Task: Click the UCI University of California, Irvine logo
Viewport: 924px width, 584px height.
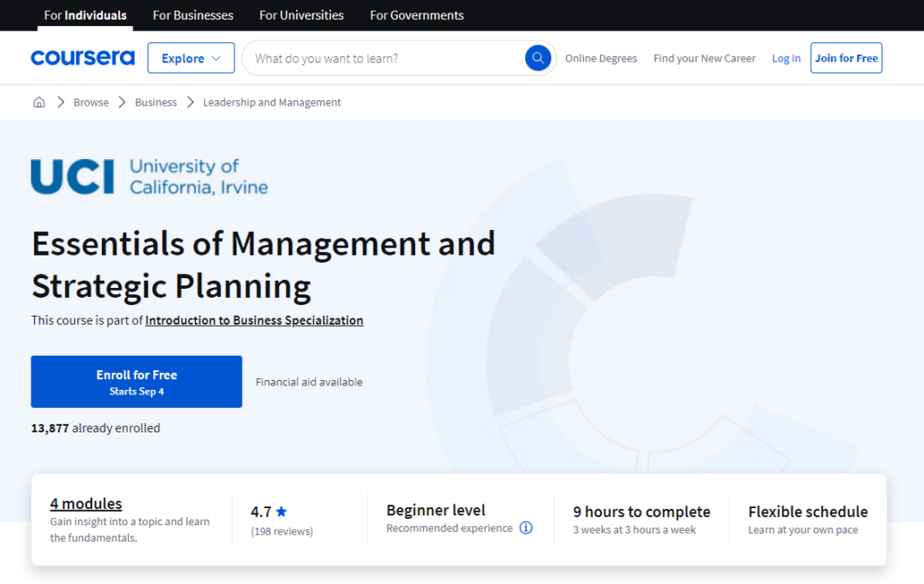Action: tap(149, 176)
